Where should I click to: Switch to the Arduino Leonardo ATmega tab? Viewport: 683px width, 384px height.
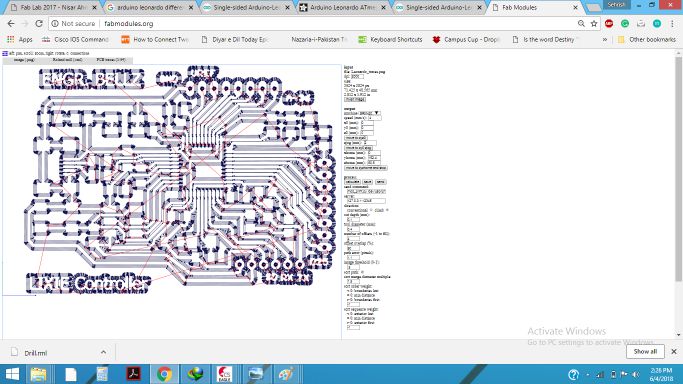coord(342,8)
